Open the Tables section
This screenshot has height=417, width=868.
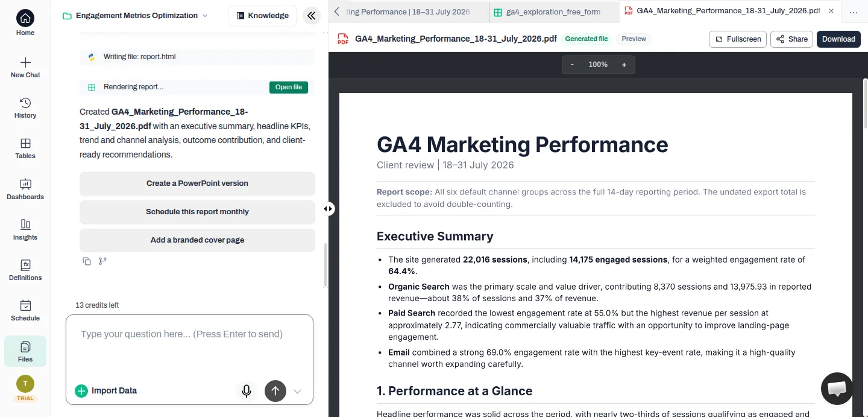click(x=25, y=148)
